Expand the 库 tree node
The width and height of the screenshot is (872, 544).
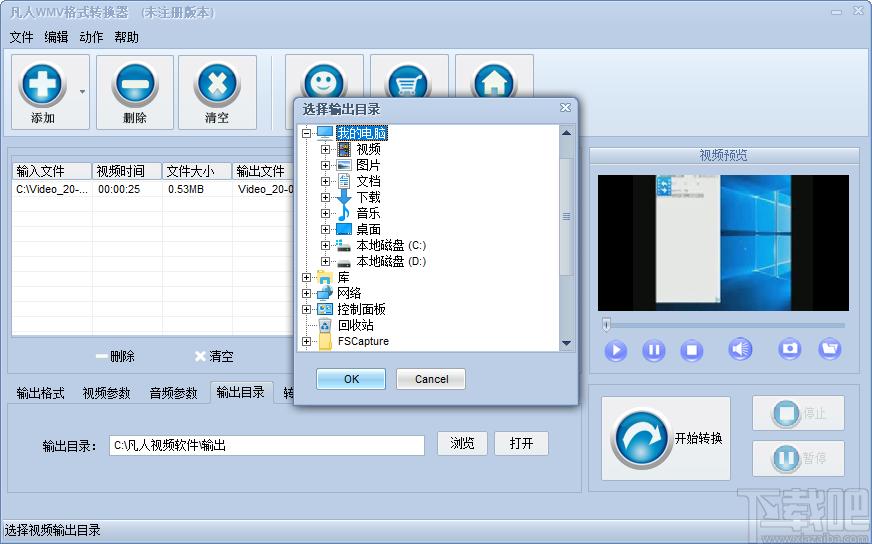pos(306,277)
